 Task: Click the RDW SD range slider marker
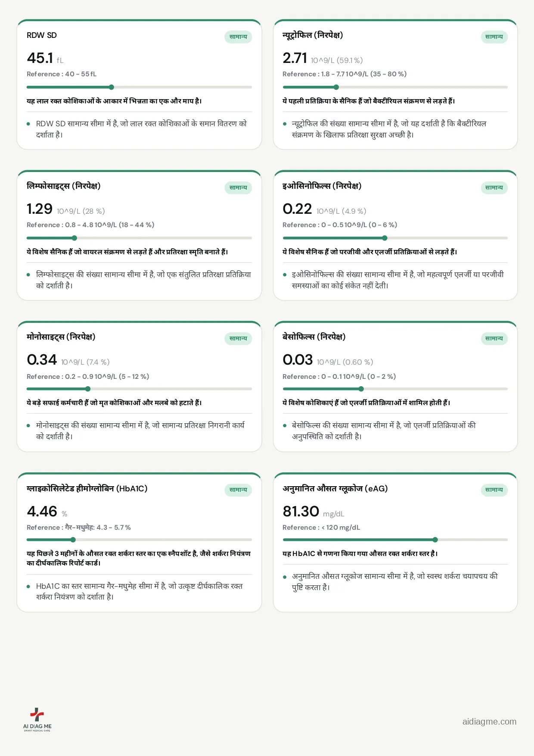[x=112, y=87]
